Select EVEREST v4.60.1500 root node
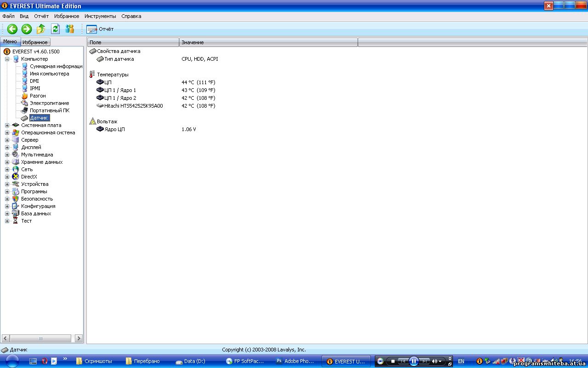Viewport: 588px width, 368px height. (x=36, y=52)
